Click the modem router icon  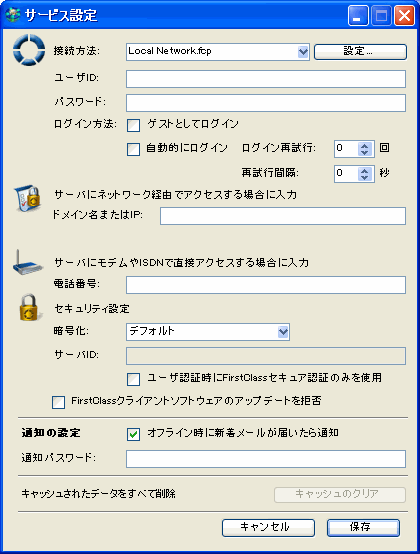27,262
